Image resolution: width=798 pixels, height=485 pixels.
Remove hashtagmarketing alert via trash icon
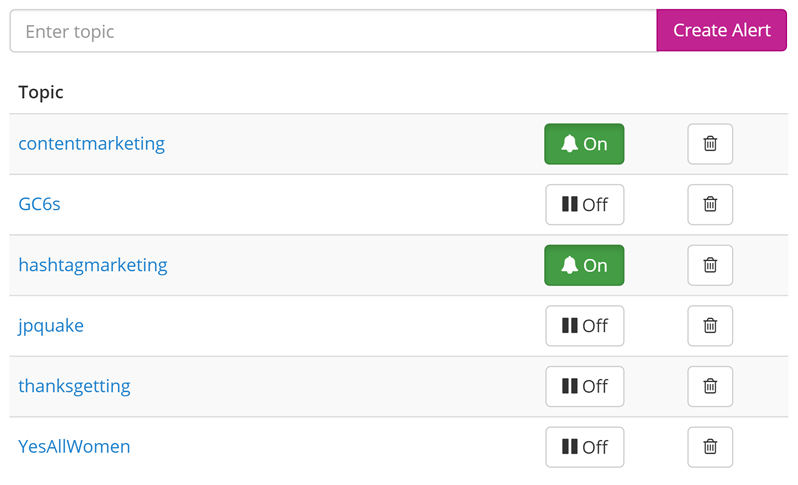point(710,265)
